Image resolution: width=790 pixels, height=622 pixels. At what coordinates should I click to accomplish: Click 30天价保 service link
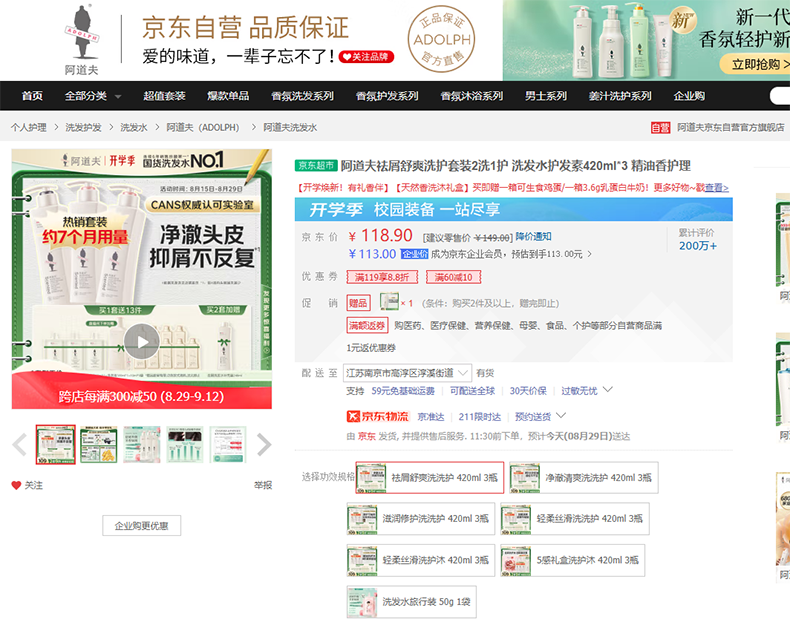[528, 391]
